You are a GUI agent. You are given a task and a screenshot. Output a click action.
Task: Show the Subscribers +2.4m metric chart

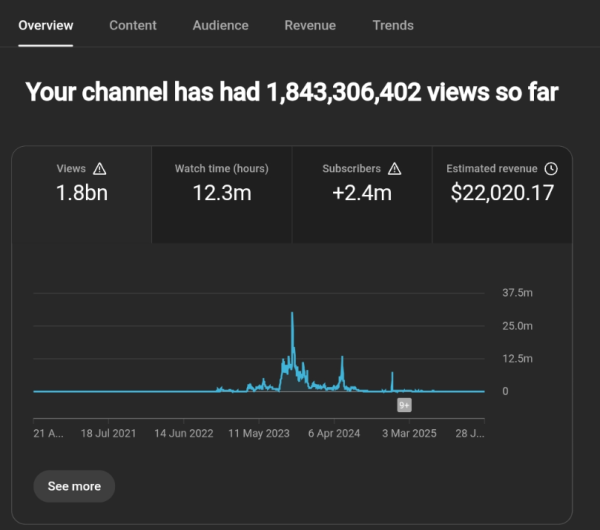361,194
